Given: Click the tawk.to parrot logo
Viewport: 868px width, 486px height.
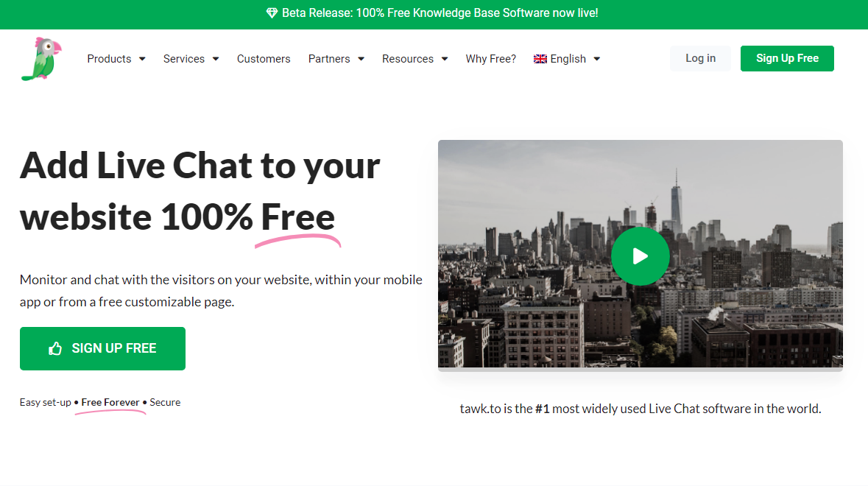Looking at the screenshot, I should point(41,59).
